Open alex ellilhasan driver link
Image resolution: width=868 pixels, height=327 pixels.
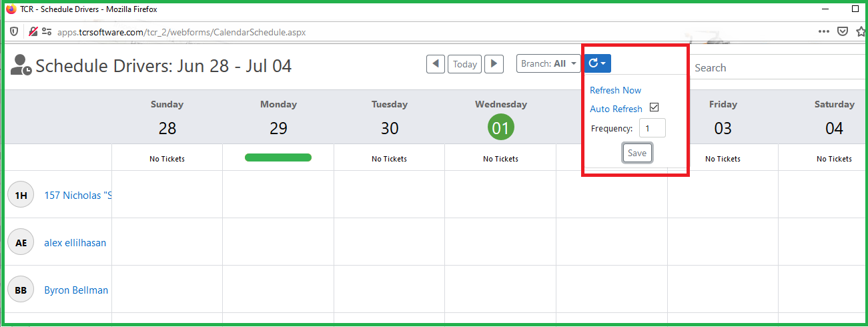click(x=75, y=243)
